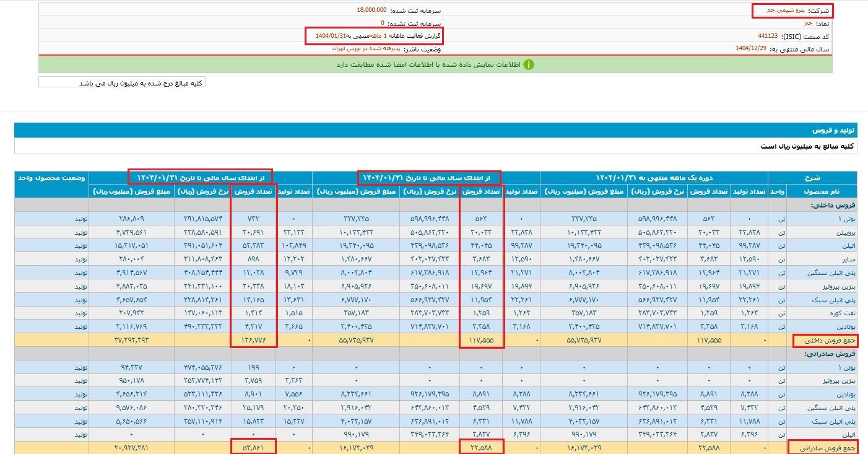Screen dimensions: 868x454
Task: Click the green info icon in the notice bar
Action: (x=528, y=64)
